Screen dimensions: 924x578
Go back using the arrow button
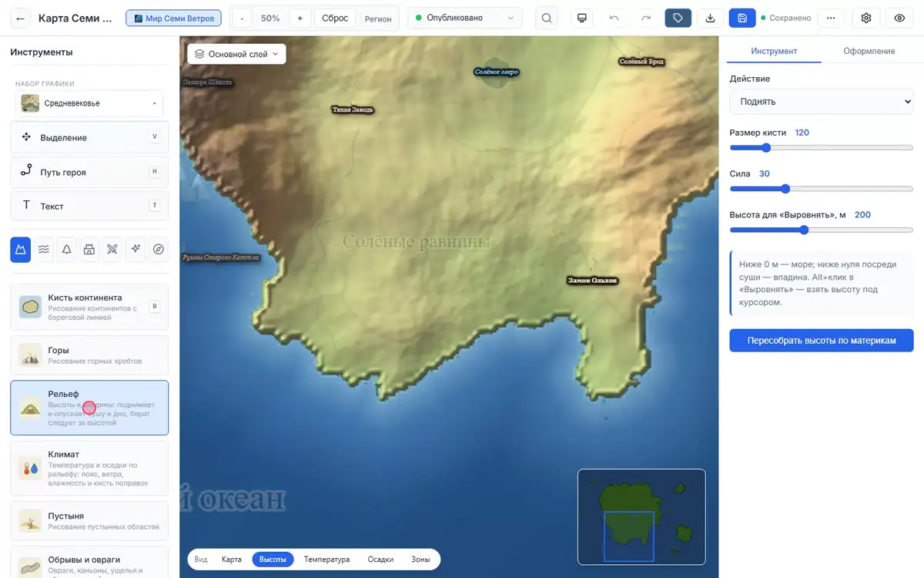pyautogui.click(x=20, y=18)
